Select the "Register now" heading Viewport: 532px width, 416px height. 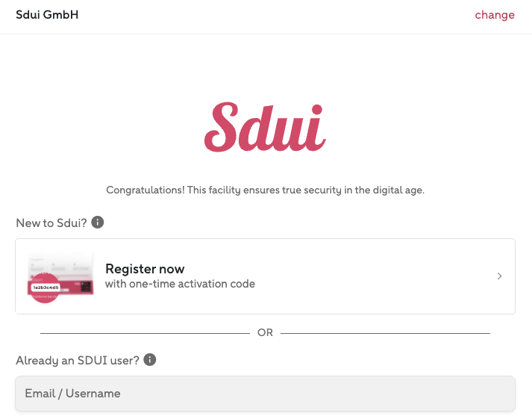coord(145,269)
